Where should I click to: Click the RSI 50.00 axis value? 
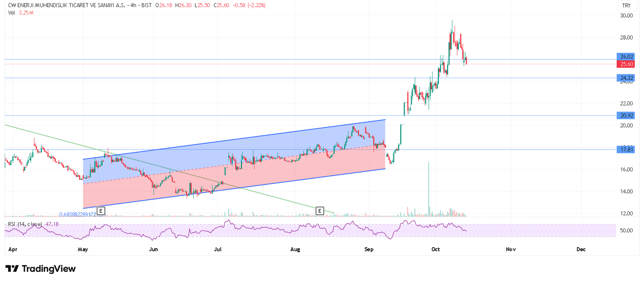[x=626, y=231]
